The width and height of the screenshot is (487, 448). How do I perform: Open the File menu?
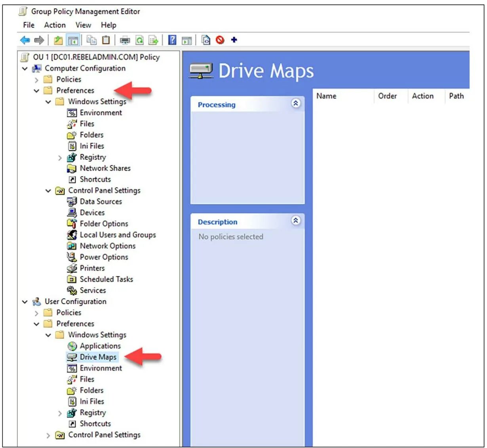[x=29, y=25]
